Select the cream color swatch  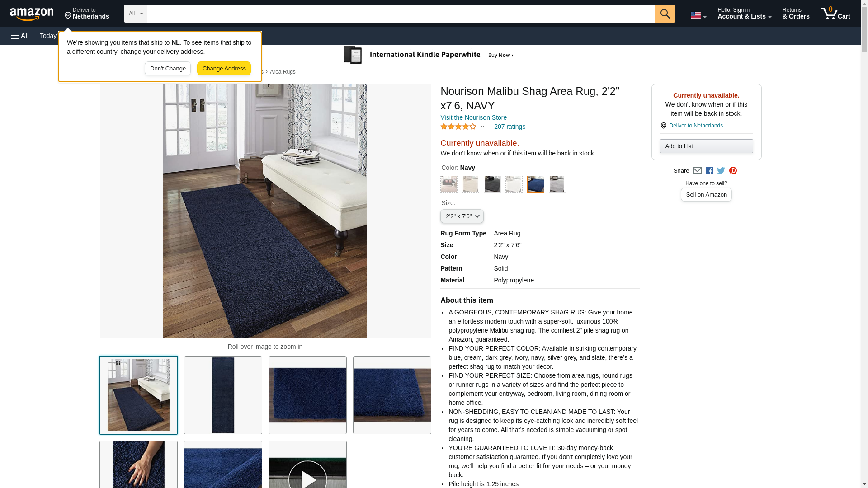[x=470, y=184]
